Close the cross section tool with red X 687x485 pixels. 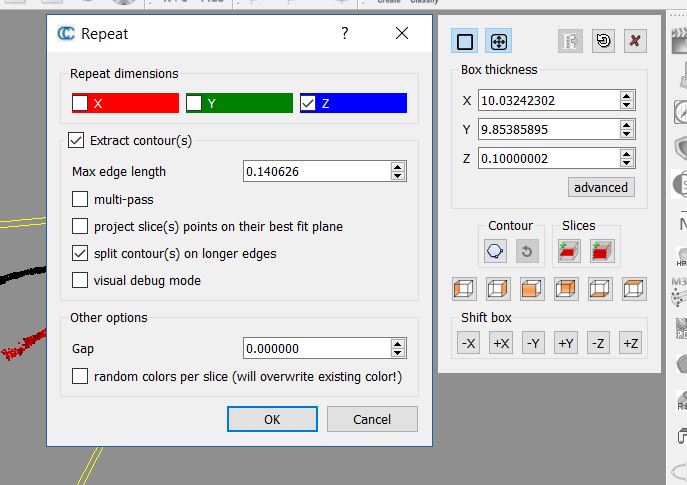[634, 41]
